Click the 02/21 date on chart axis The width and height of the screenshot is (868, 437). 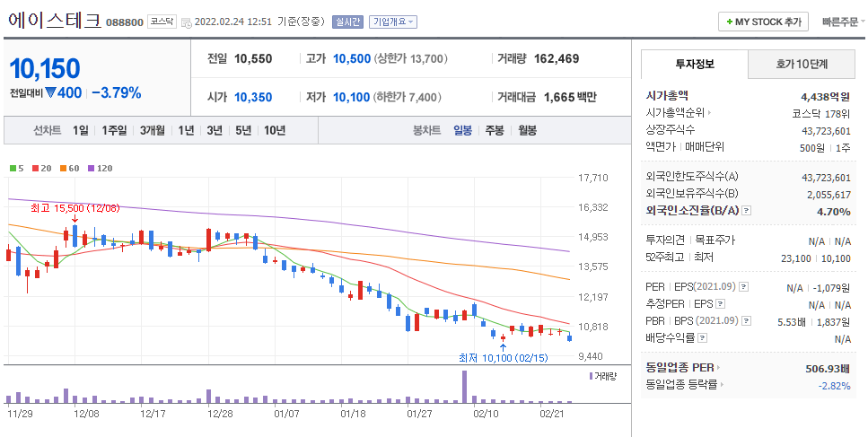[x=551, y=413]
